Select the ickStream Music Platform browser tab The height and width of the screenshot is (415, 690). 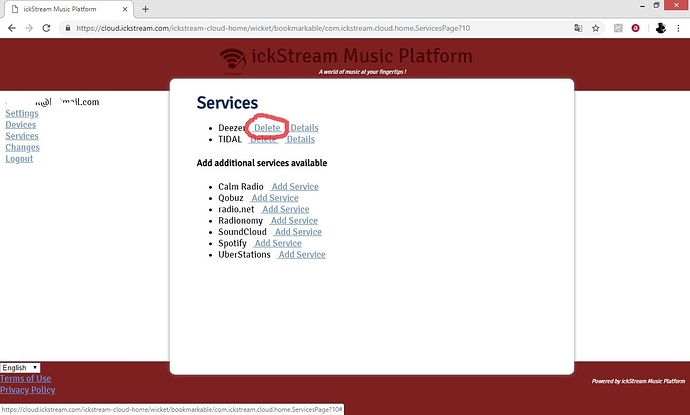(68, 9)
